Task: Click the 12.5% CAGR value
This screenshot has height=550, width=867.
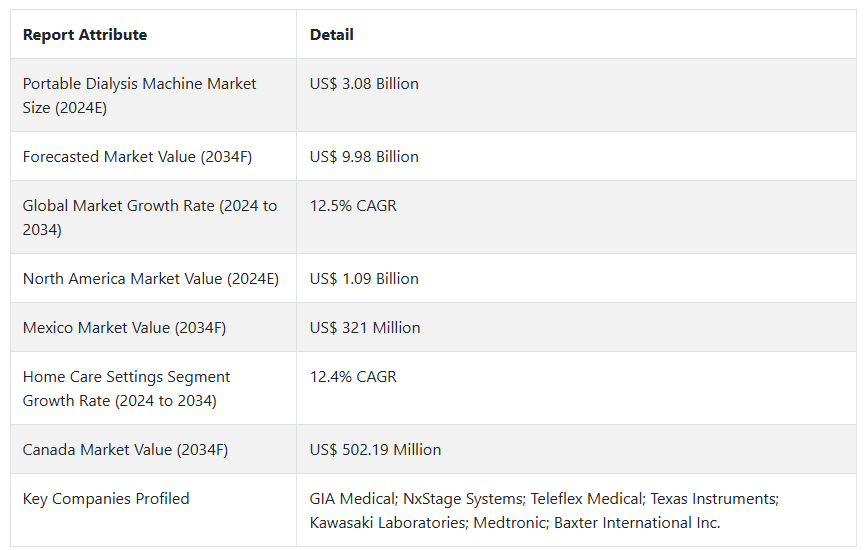Action: click(353, 206)
